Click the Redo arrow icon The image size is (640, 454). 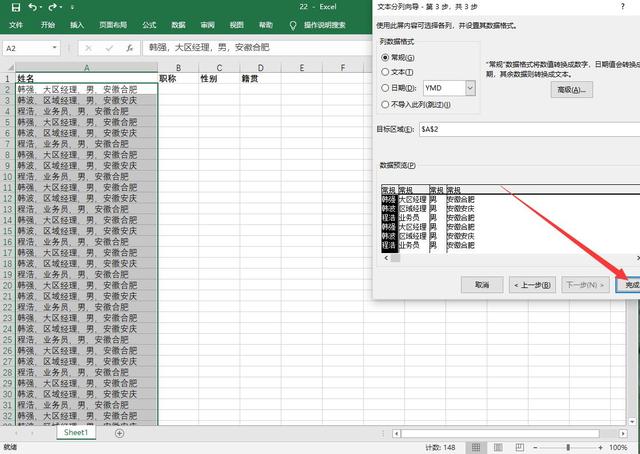53,7
